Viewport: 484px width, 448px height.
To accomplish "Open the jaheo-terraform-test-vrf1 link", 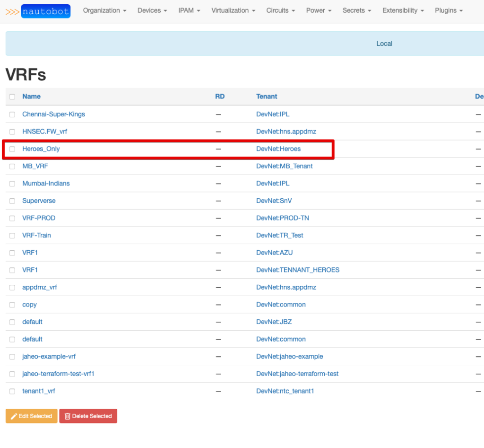I will pyautogui.click(x=58, y=374).
